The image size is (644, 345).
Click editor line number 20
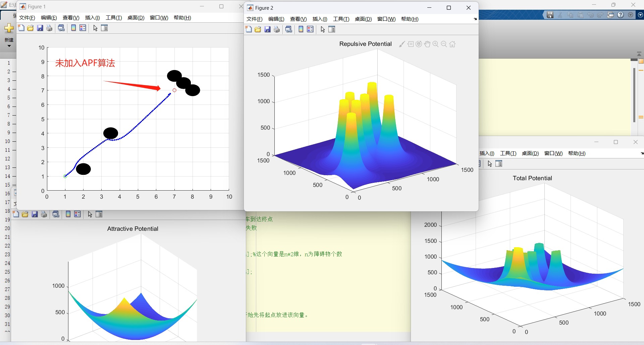[7, 228]
